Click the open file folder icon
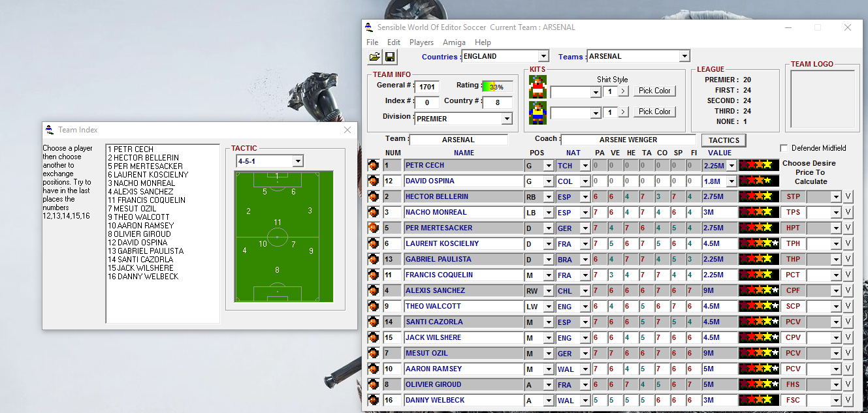 click(374, 57)
